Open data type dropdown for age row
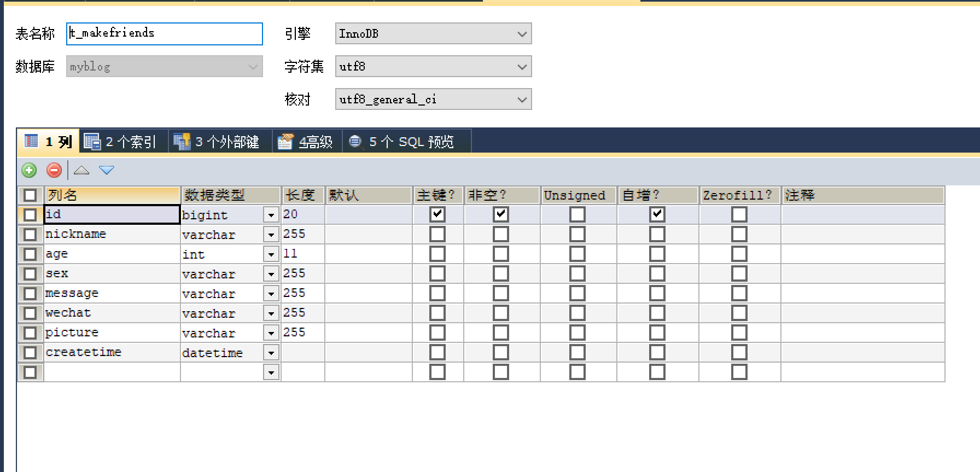980x472 pixels. point(271,254)
